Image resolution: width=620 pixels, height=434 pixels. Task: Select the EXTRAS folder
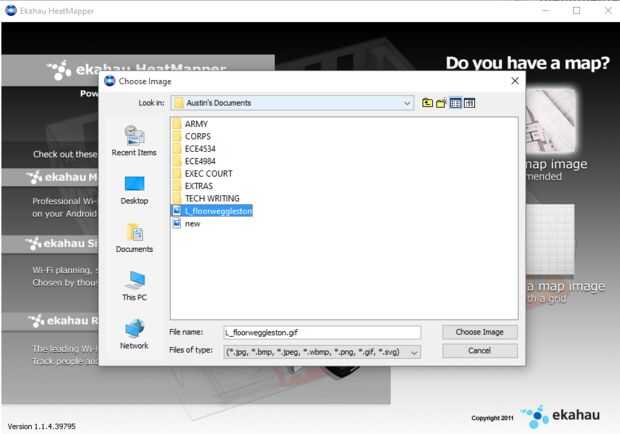[x=193, y=186]
